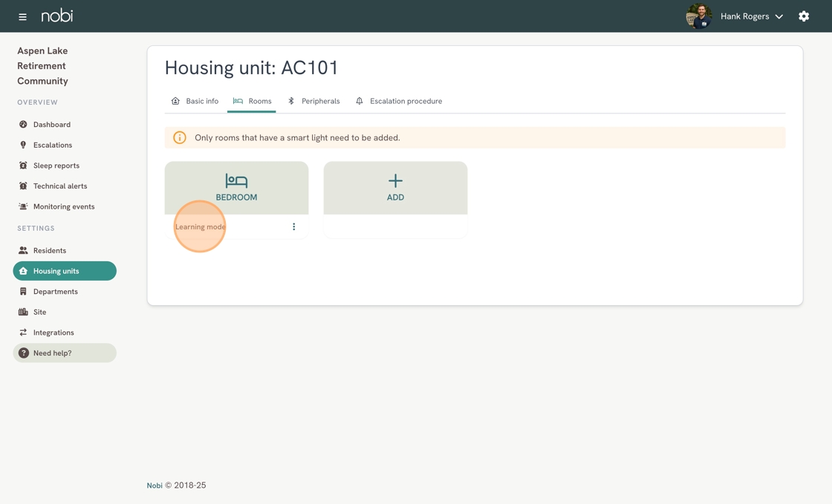The image size is (832, 504).
Task: Open the hamburger menu icon
Action: 22,16
